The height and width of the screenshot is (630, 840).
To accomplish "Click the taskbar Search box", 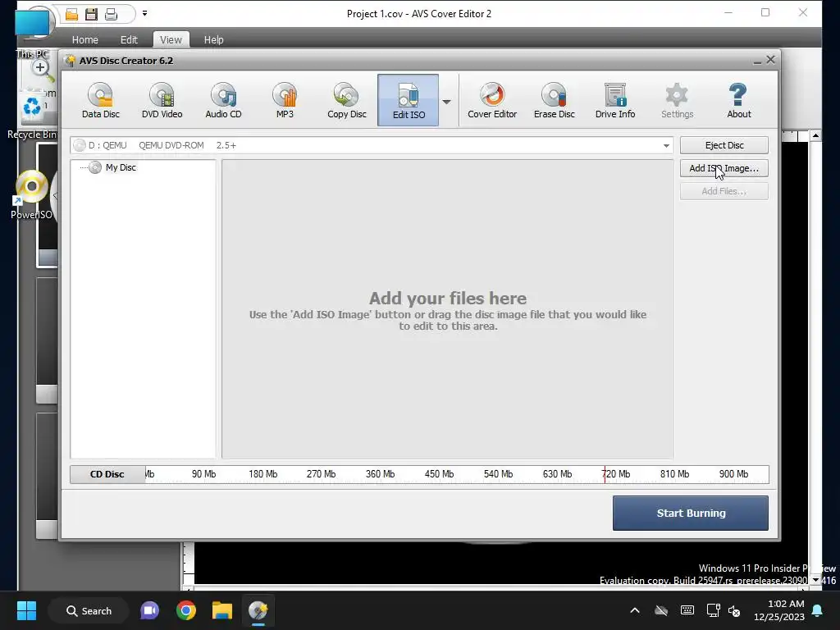I will pos(89,610).
